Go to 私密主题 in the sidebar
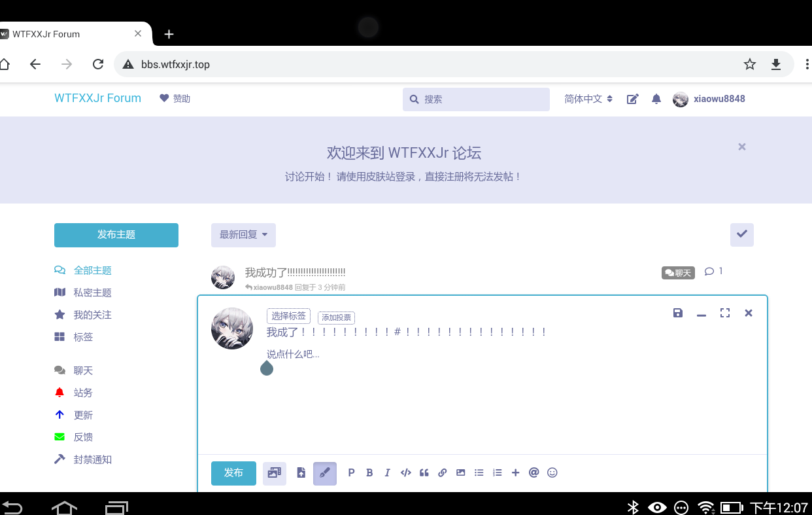812x515 pixels. pyautogui.click(x=92, y=293)
